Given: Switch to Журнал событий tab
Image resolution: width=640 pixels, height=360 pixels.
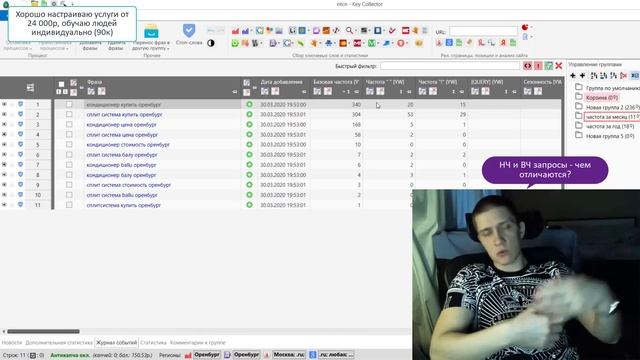Looking at the screenshot, I should coord(117,343).
